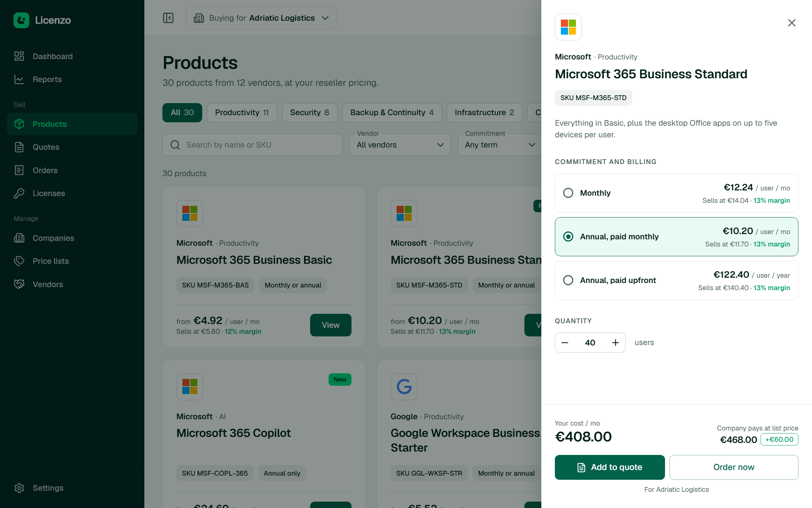Click the search magnifier icon
The height and width of the screenshot is (508, 812).
click(x=175, y=145)
